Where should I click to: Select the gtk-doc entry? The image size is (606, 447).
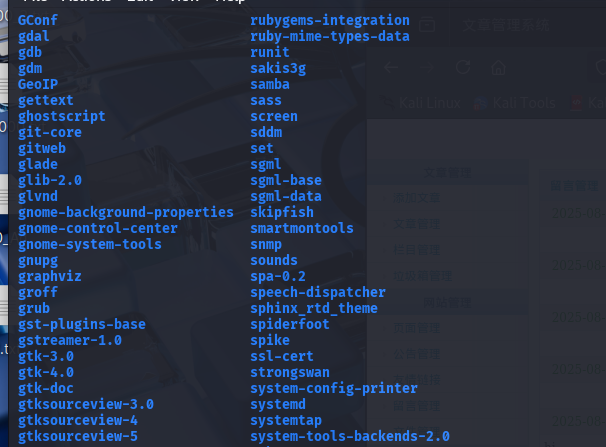pos(46,389)
